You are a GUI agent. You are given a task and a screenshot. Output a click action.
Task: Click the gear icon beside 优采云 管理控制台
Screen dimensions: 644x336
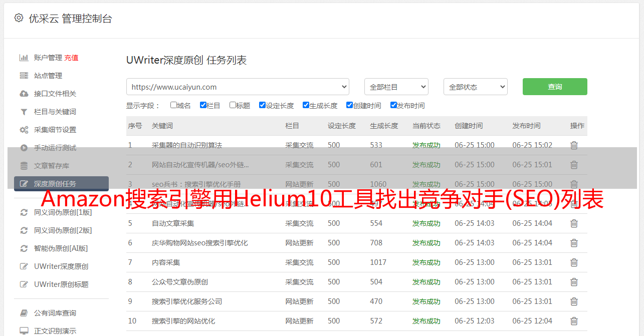[x=19, y=18]
